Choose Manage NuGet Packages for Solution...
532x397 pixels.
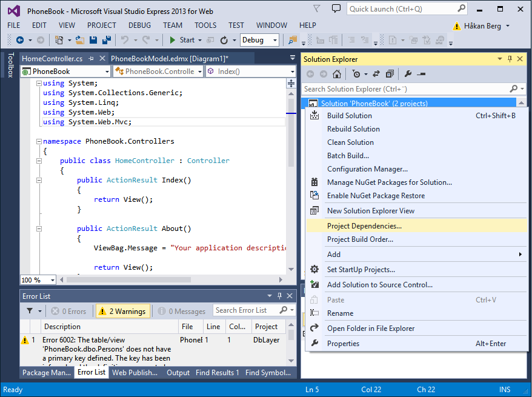pyautogui.click(x=417, y=182)
